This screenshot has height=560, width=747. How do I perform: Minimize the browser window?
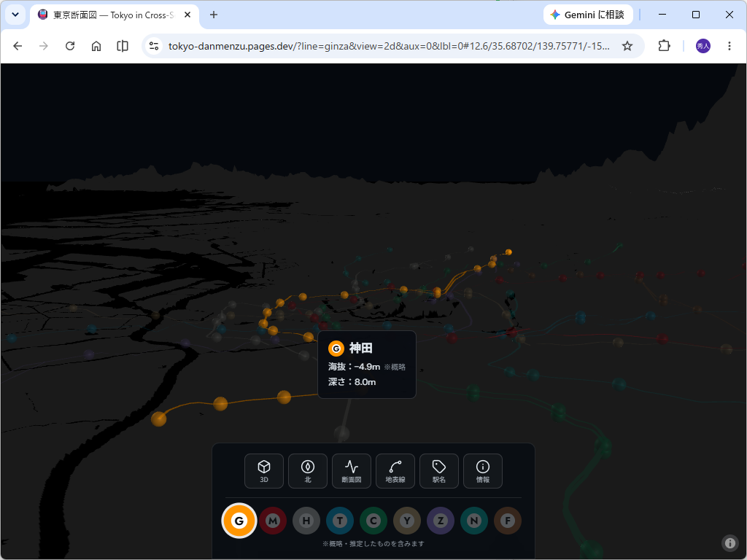coord(662,15)
